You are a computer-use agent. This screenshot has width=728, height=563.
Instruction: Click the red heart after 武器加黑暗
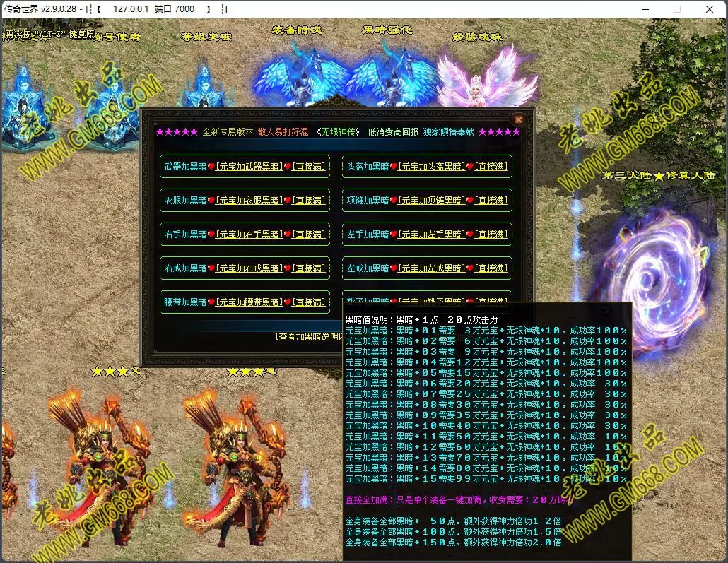[x=211, y=167]
